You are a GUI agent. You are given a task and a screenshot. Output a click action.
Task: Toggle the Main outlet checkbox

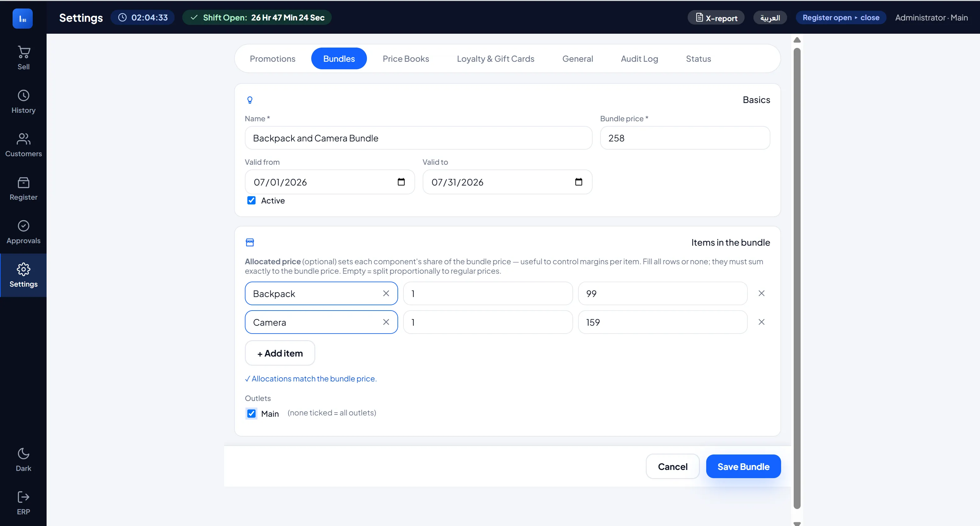click(x=251, y=413)
